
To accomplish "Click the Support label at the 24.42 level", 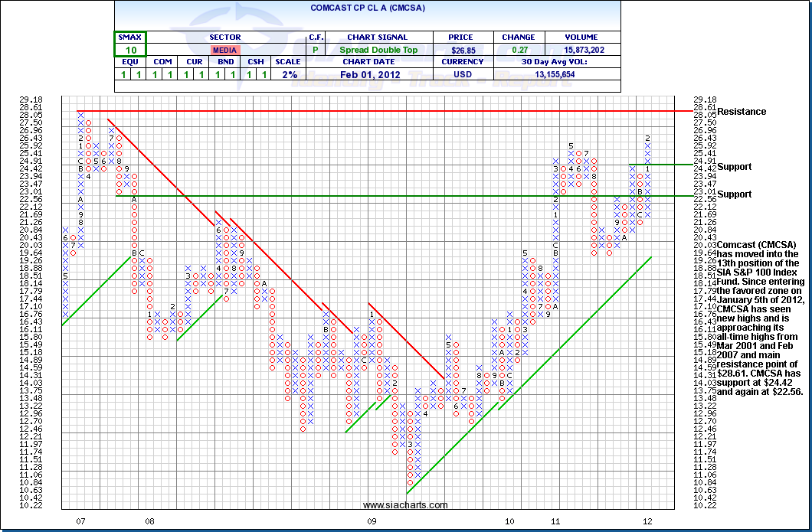I will point(734,167).
